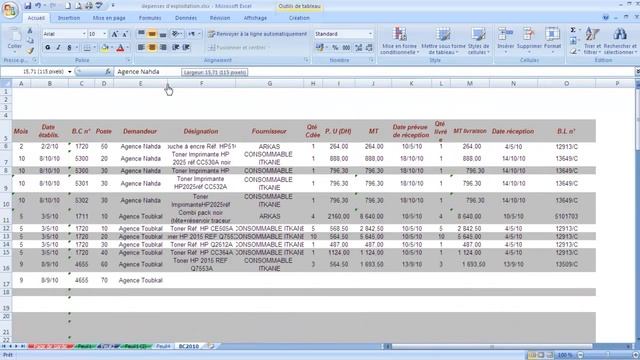Toggle underline S formatting
The height and width of the screenshot is (360, 640).
pyautogui.click(x=69, y=48)
